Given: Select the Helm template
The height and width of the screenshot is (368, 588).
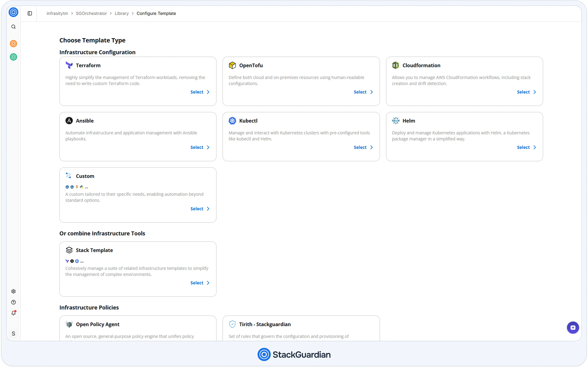Looking at the screenshot, I should pyautogui.click(x=526, y=148).
